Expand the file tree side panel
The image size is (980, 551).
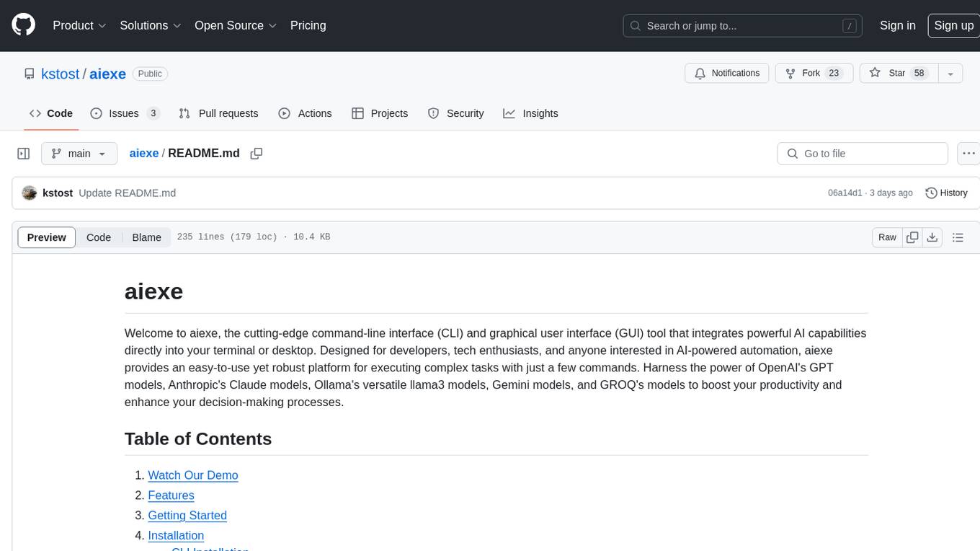point(24,154)
